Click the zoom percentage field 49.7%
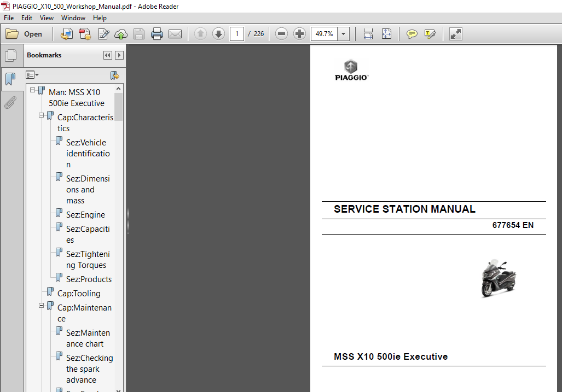This screenshot has height=392, width=562. [325, 34]
